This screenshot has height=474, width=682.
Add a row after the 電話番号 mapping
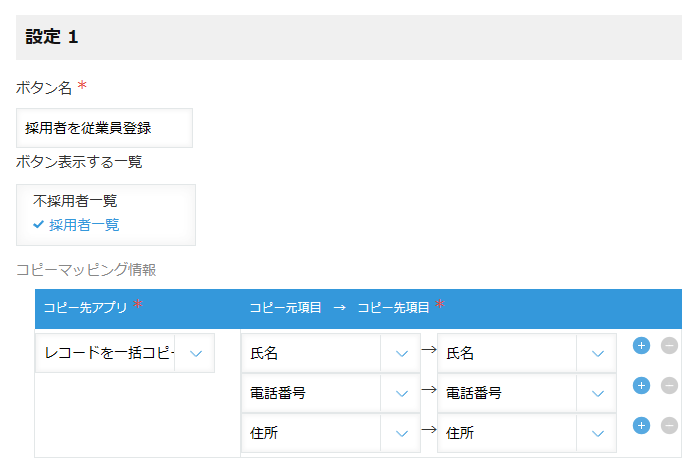(x=641, y=386)
